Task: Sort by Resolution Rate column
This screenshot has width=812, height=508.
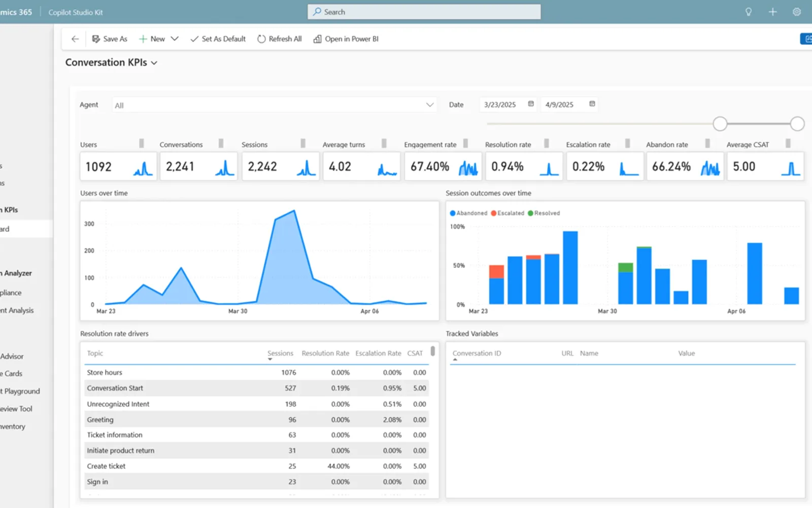Action: [325, 354]
